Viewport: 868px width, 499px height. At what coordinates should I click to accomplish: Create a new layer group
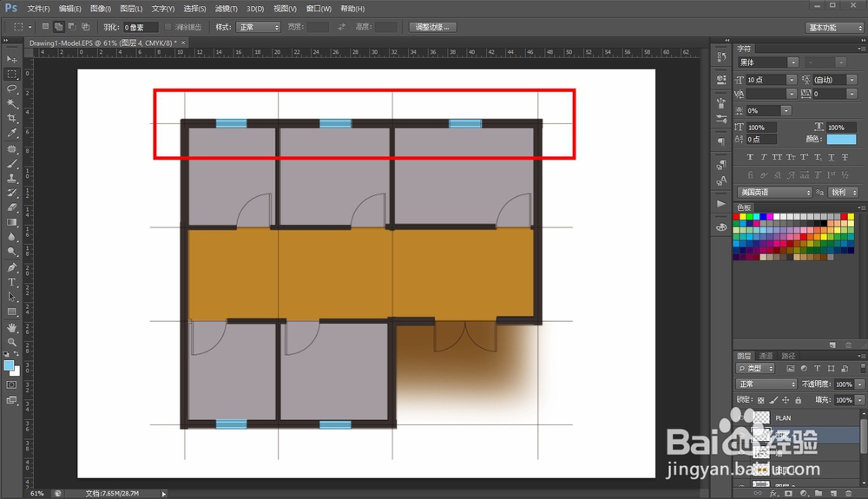pos(819,493)
